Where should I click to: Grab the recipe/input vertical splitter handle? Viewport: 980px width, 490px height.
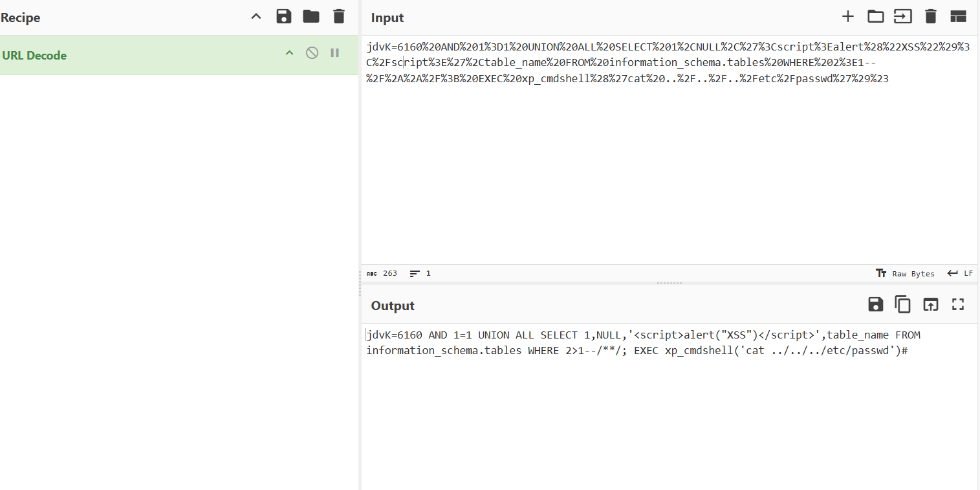360,283
